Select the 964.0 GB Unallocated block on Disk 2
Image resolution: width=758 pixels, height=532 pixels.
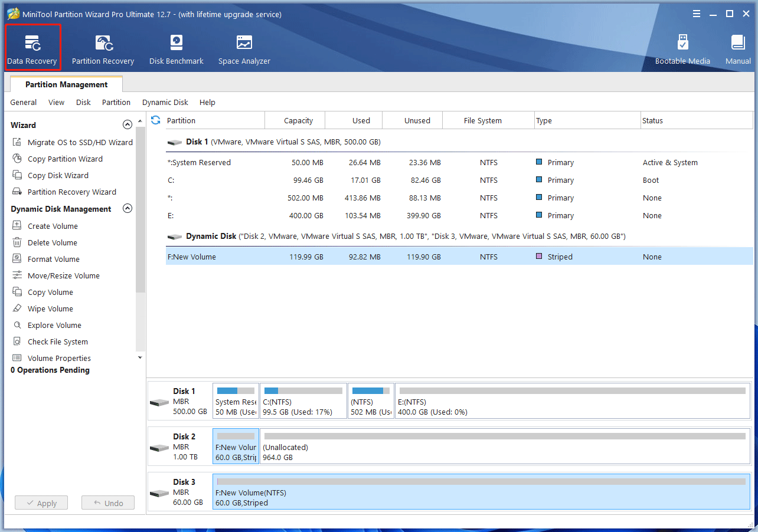pos(505,446)
